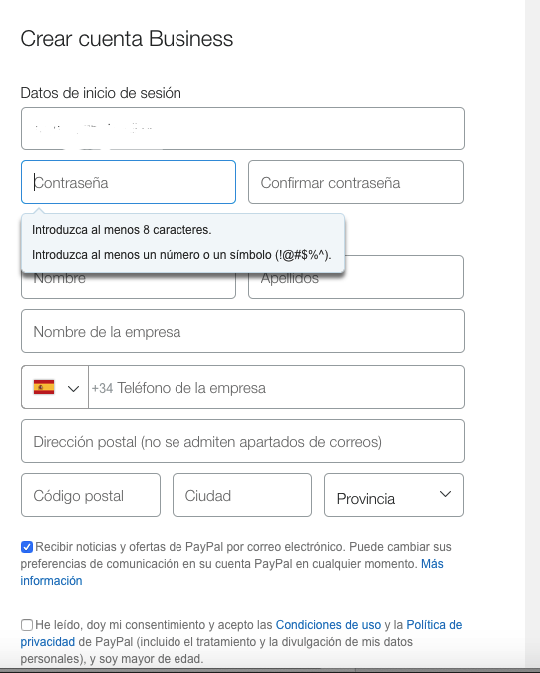This screenshot has width=540, height=673.
Task: Focus the Código postal field
Action: tap(91, 495)
